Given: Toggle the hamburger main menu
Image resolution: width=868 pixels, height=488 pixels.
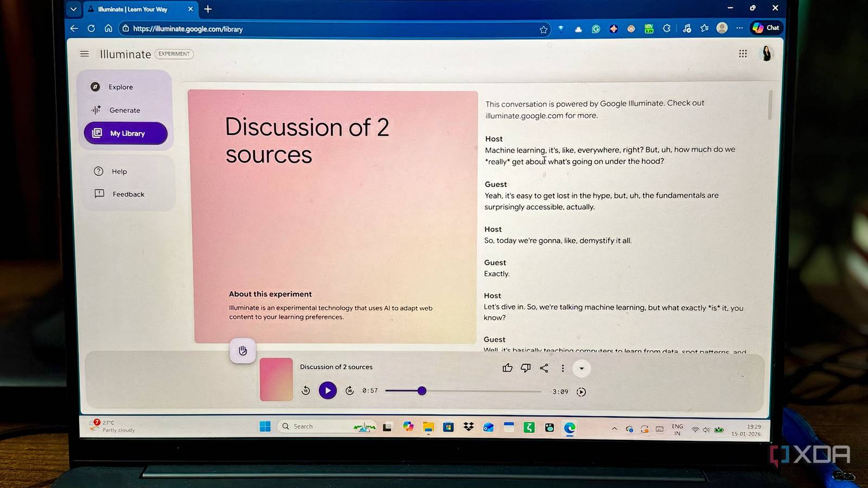Looking at the screenshot, I should [x=85, y=54].
